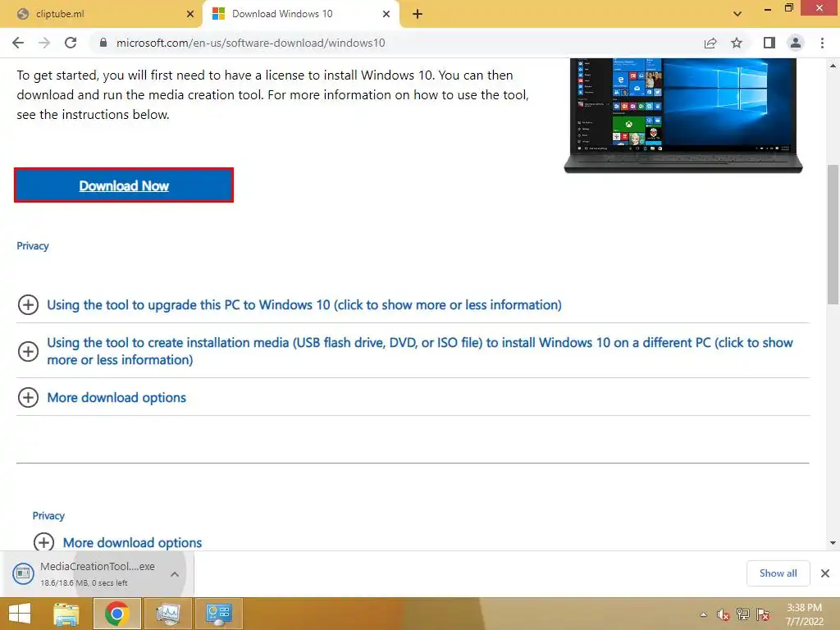Image resolution: width=840 pixels, height=630 pixels.
Task: Close the downloads bar
Action: pos(825,573)
